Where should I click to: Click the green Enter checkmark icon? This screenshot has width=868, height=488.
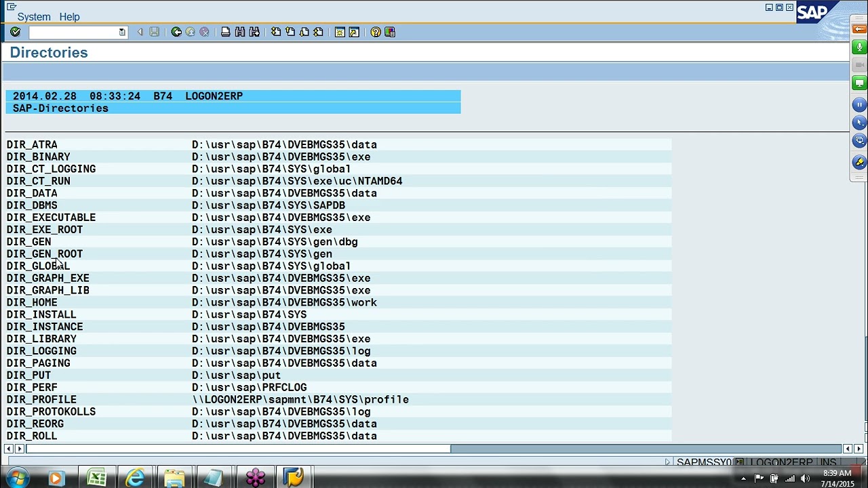[x=15, y=32]
